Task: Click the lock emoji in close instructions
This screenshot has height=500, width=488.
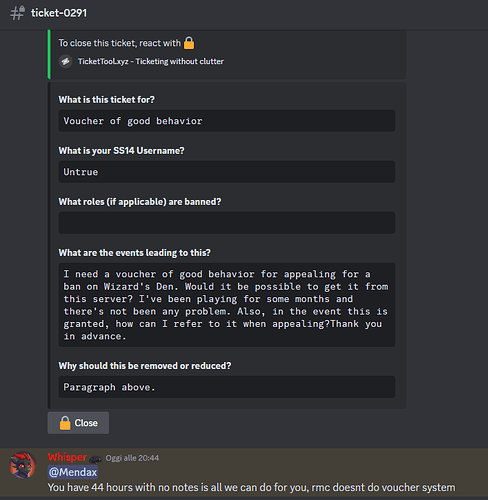Action: coord(189,43)
